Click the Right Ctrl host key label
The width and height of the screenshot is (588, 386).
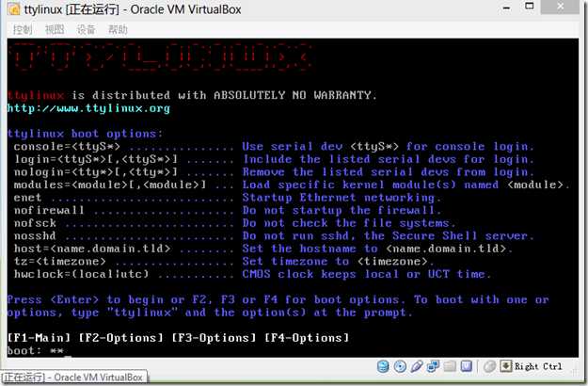[x=538, y=366]
